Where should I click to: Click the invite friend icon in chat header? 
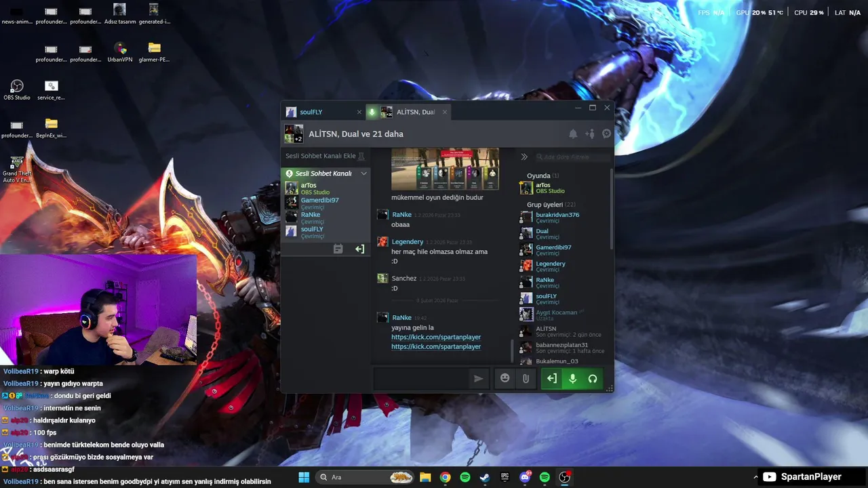tap(590, 134)
